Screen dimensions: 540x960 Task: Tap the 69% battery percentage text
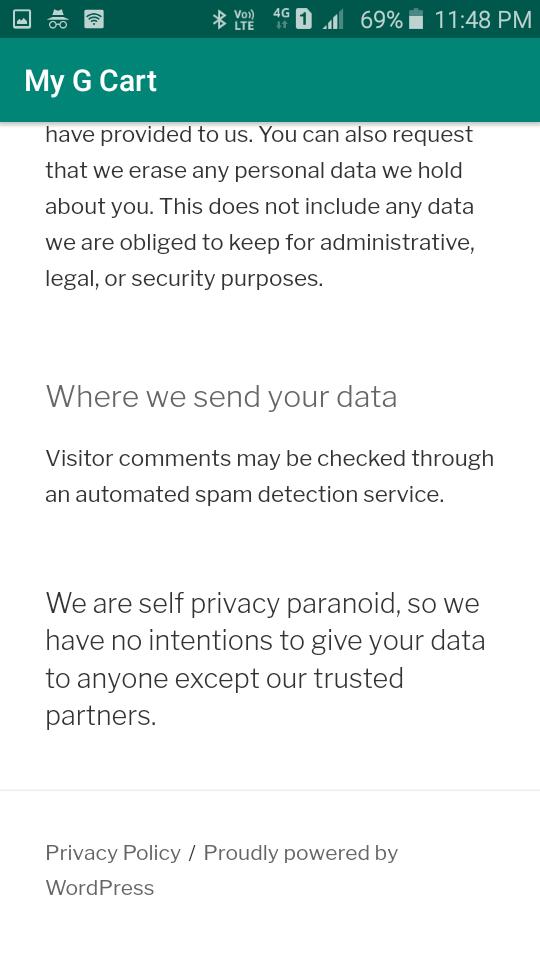381,20
